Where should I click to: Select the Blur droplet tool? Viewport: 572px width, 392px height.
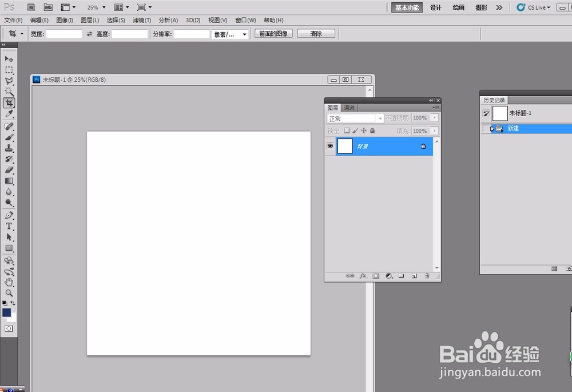tap(9, 192)
